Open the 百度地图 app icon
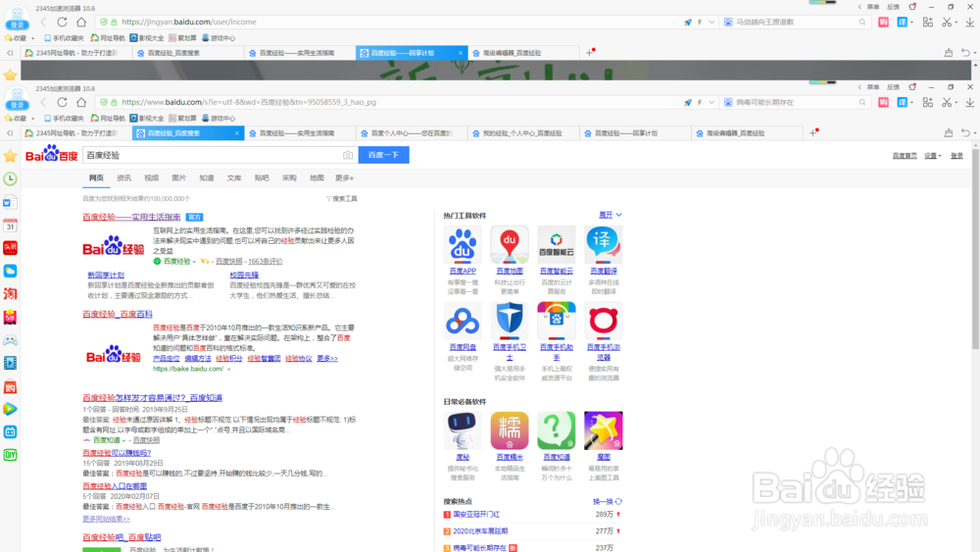This screenshot has height=552, width=980. pyautogui.click(x=510, y=244)
